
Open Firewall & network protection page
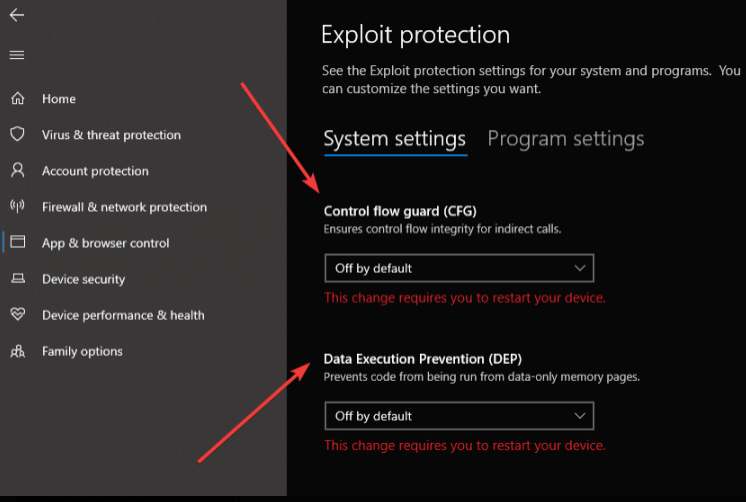point(124,207)
